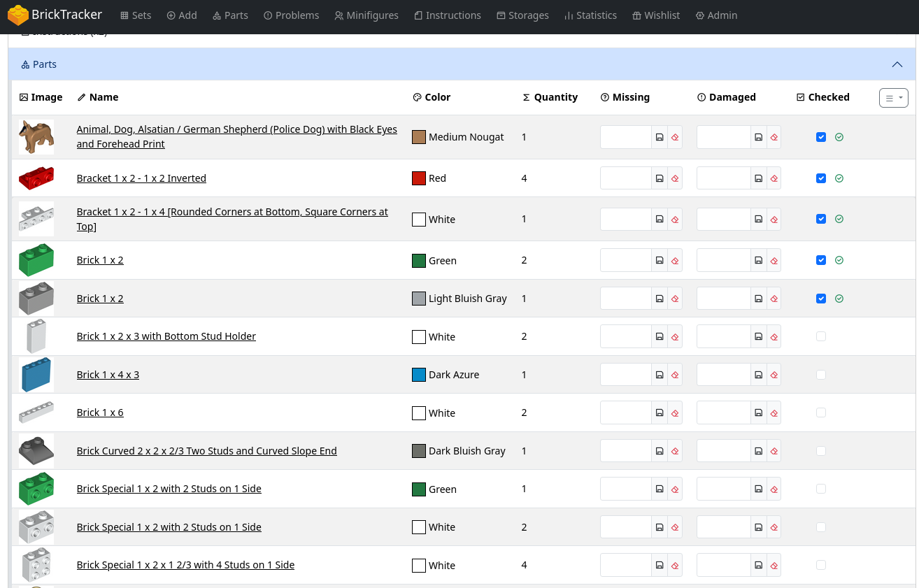Go to the Wishlist page
The width and height of the screenshot is (919, 588).
(656, 15)
